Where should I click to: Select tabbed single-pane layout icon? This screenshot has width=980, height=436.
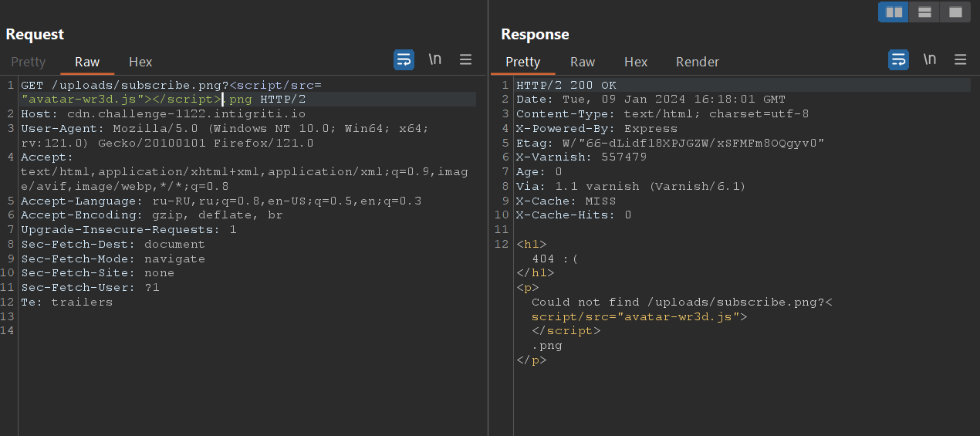pos(955,12)
